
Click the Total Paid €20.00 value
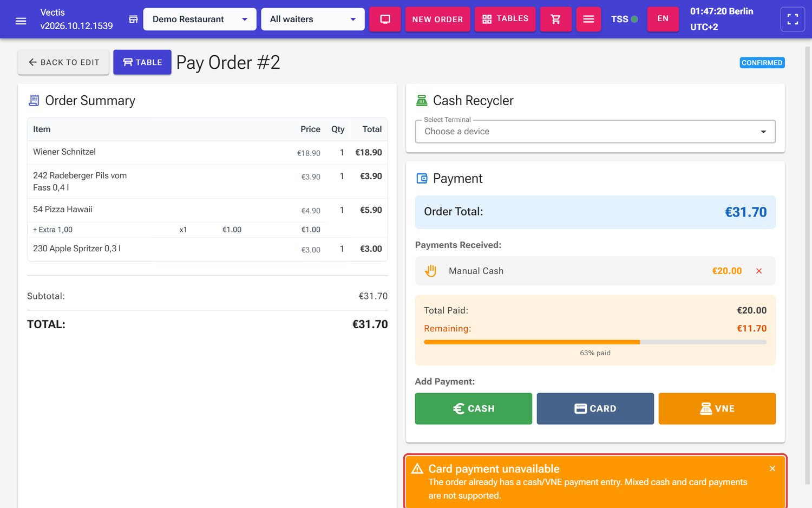coord(752,310)
